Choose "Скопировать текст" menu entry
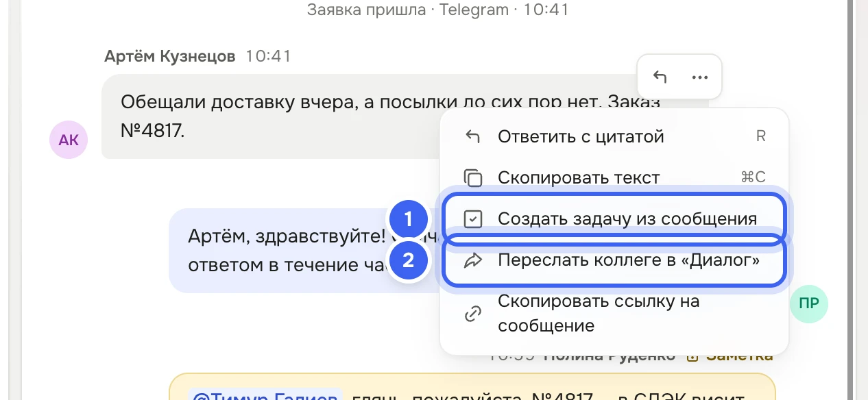 coord(614,177)
